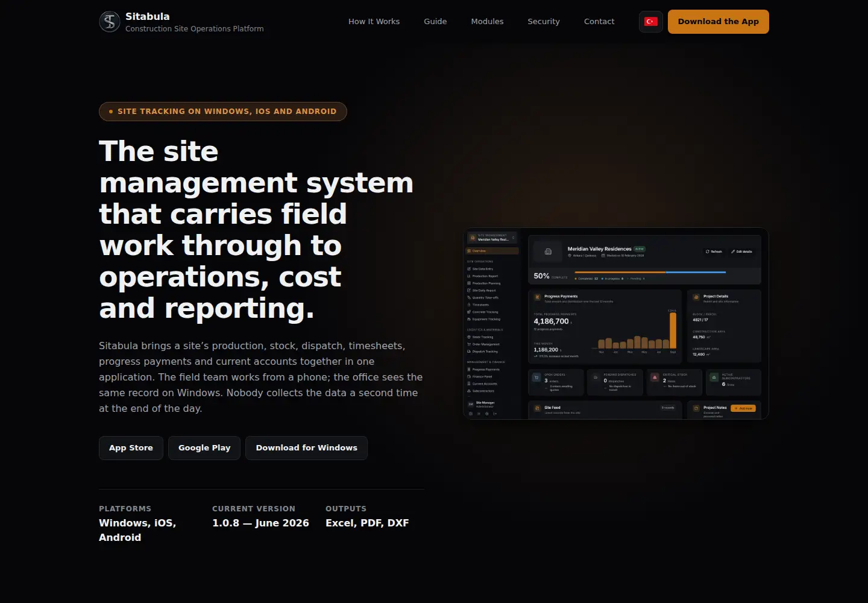The width and height of the screenshot is (868, 603).
Task: Click the "Windows, iOS, Android" platforms value
Action: 137,531
